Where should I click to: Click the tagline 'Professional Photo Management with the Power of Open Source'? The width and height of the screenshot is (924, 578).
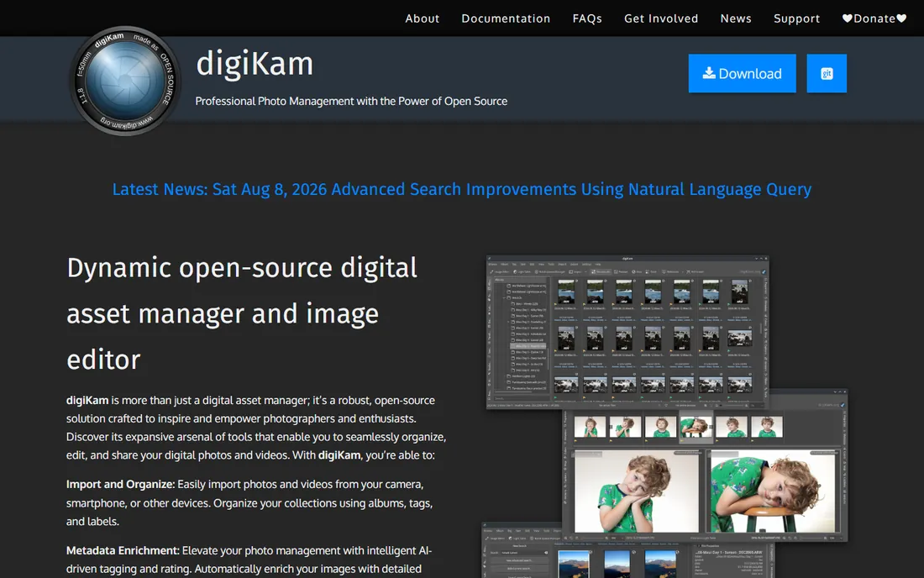point(351,102)
